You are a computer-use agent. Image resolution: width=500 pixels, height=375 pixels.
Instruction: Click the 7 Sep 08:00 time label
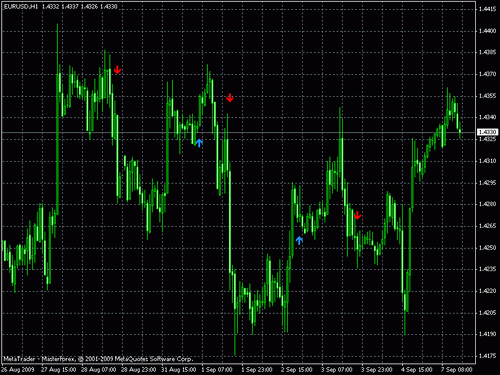[457, 369]
